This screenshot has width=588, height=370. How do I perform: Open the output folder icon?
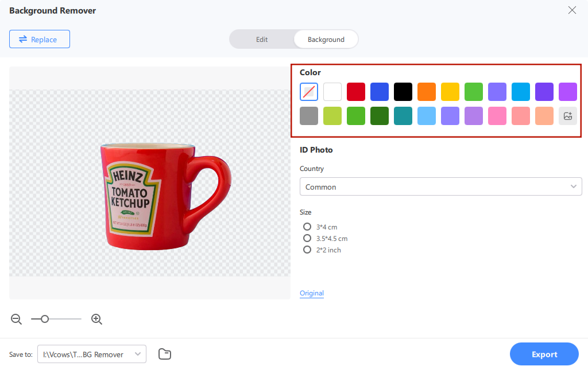pos(165,354)
